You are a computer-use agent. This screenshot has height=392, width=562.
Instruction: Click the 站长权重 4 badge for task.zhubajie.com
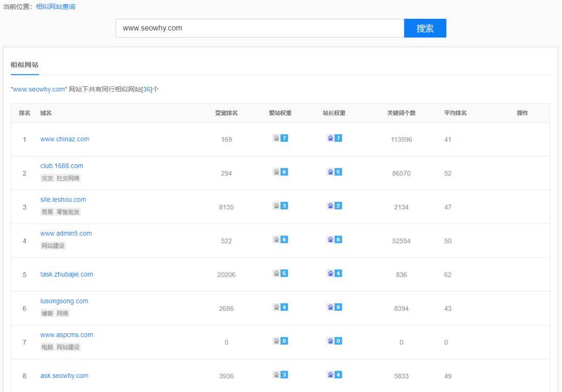pos(335,273)
